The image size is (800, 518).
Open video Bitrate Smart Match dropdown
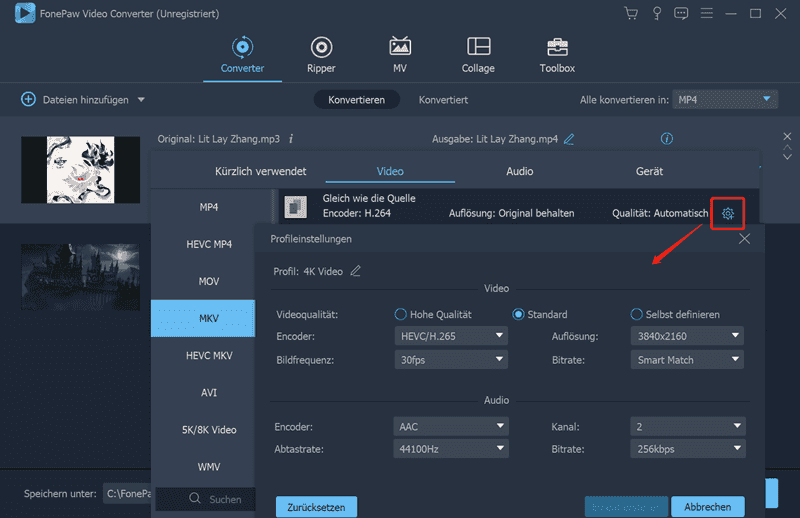pos(687,360)
